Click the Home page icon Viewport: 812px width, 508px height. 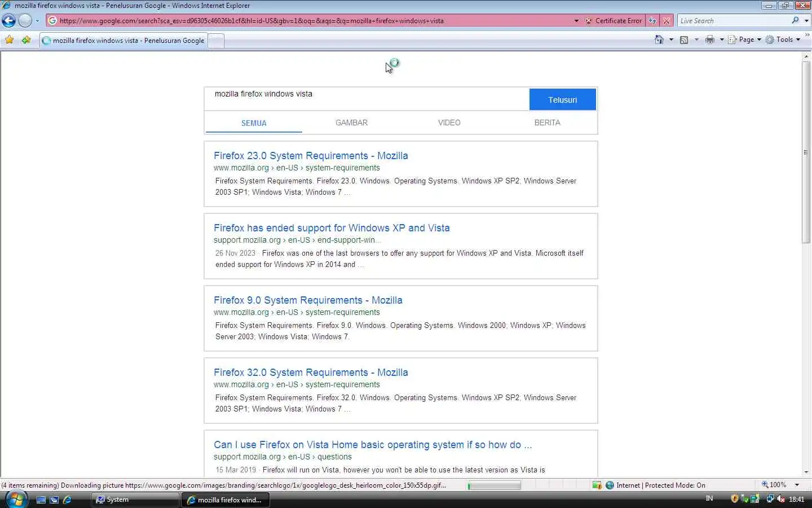tap(659, 40)
